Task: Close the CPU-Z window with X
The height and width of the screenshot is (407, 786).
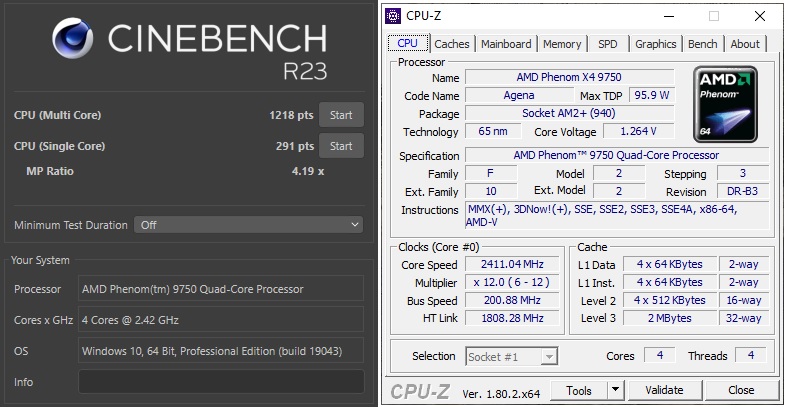Action: pos(759,16)
